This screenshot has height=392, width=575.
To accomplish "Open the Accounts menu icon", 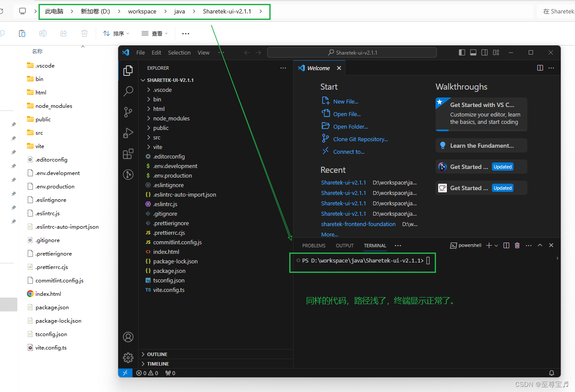I will pos(128,337).
